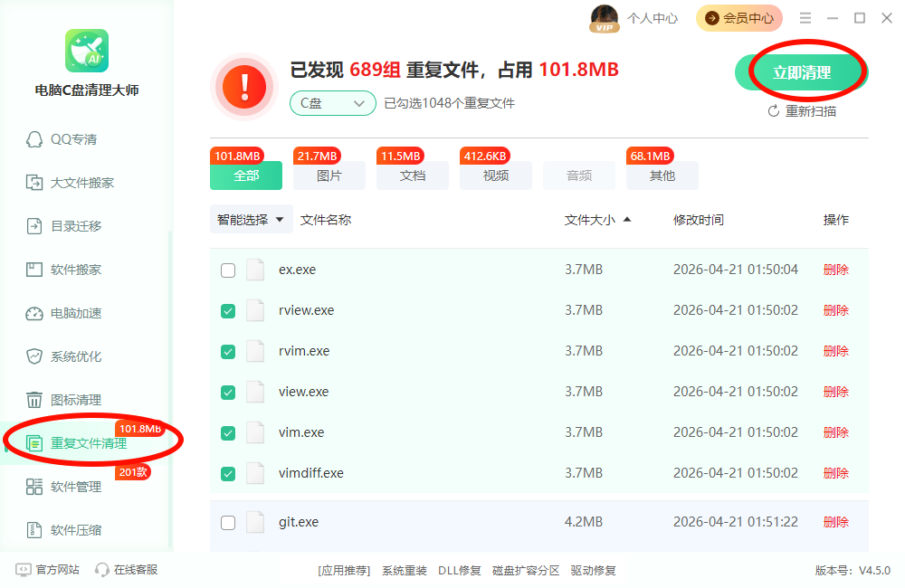Delete ex.exe via 删除 link

[835, 270]
